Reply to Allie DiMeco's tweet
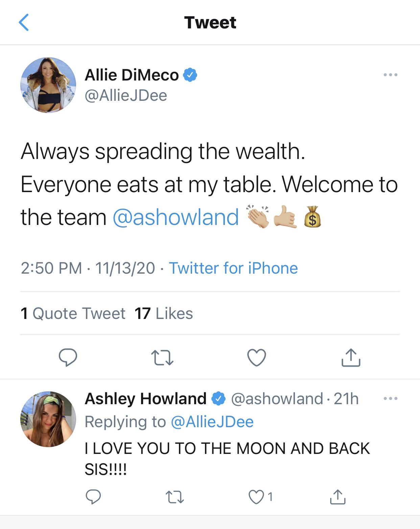This screenshot has width=420, height=529. [x=68, y=357]
